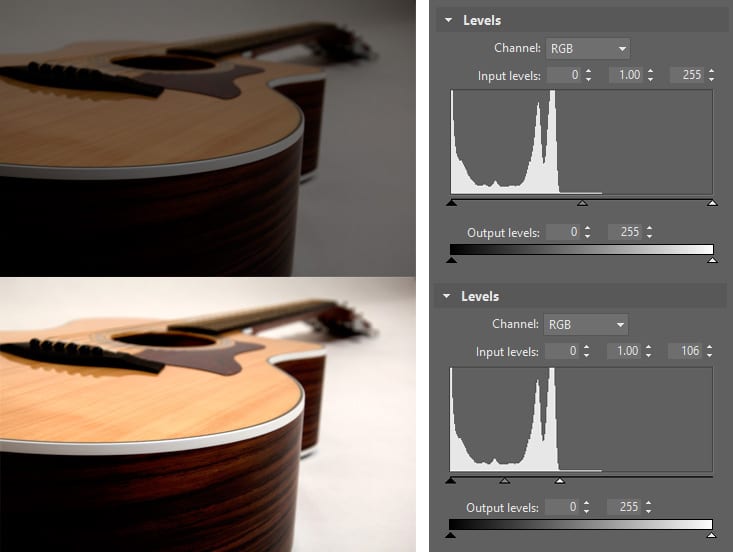Image resolution: width=733 pixels, height=552 pixels.
Task: Click the dark unedited guitar photo
Action: 208,138
